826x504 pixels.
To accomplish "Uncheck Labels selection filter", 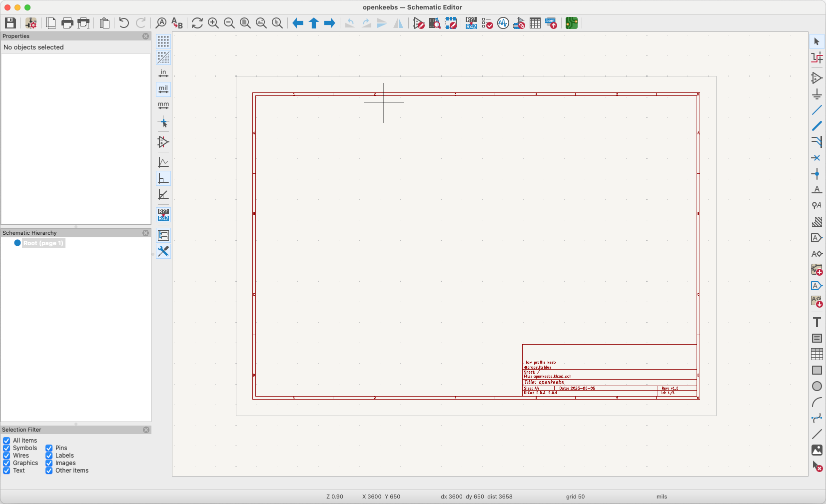I will point(49,456).
